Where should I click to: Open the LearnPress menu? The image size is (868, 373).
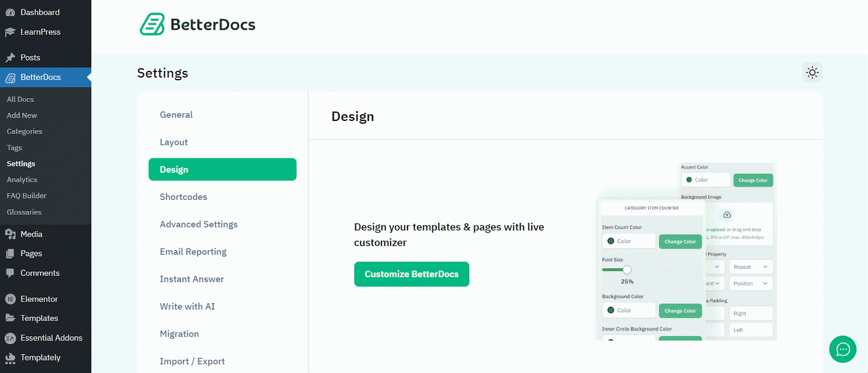39,32
